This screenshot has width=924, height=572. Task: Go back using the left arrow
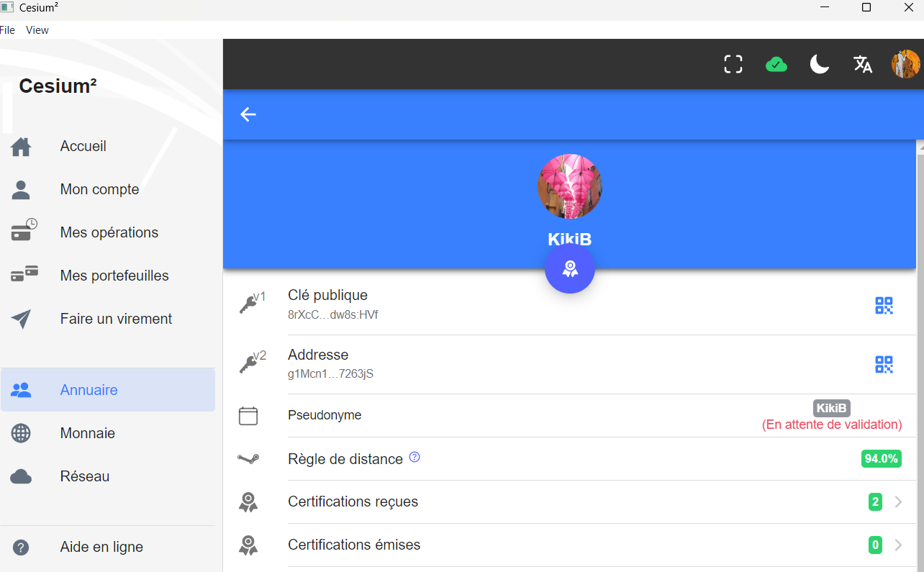click(x=248, y=114)
